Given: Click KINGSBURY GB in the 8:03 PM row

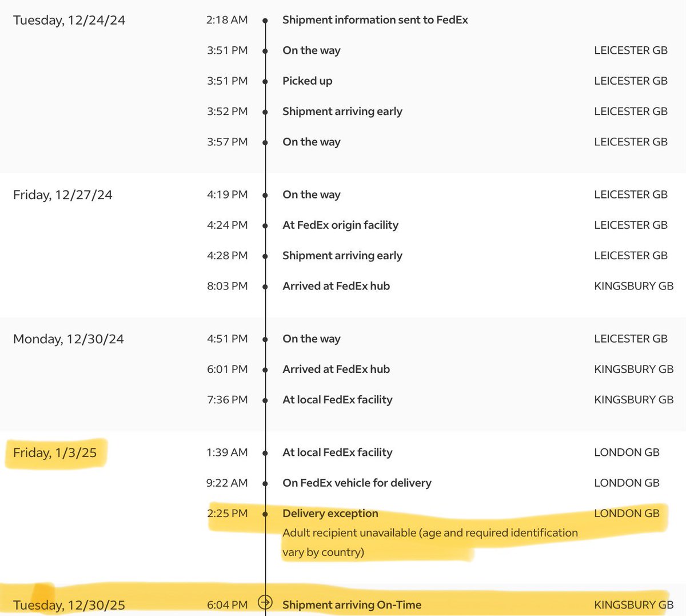Looking at the screenshot, I should tap(633, 286).
